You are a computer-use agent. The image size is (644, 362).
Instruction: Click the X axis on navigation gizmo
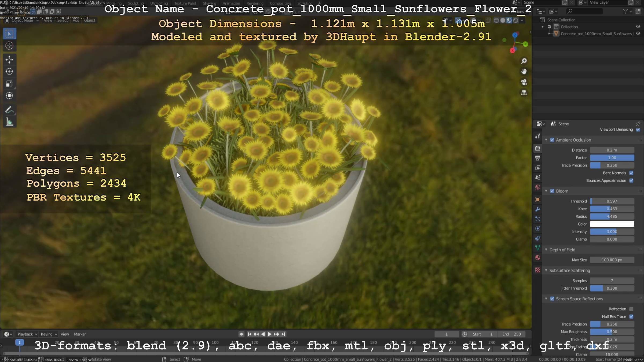tap(512, 50)
